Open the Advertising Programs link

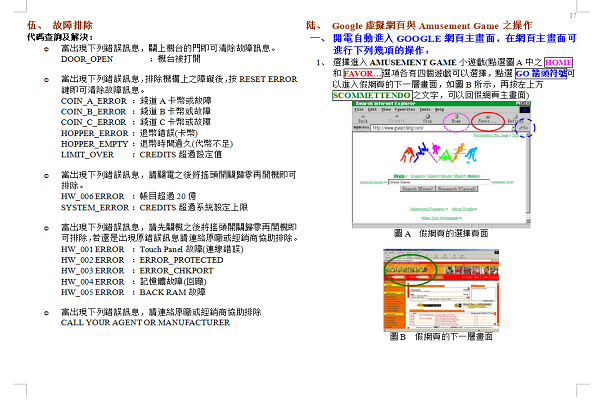click(x=429, y=209)
